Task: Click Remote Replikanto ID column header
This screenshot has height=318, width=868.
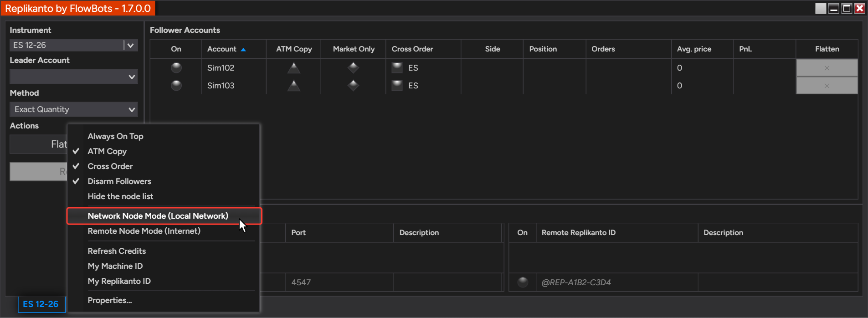Action: [x=617, y=232]
